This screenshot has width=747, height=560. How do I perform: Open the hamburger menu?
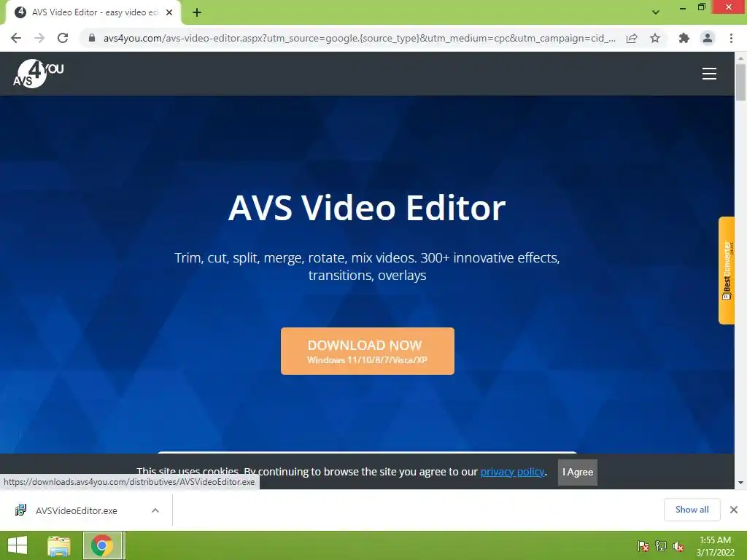709,74
